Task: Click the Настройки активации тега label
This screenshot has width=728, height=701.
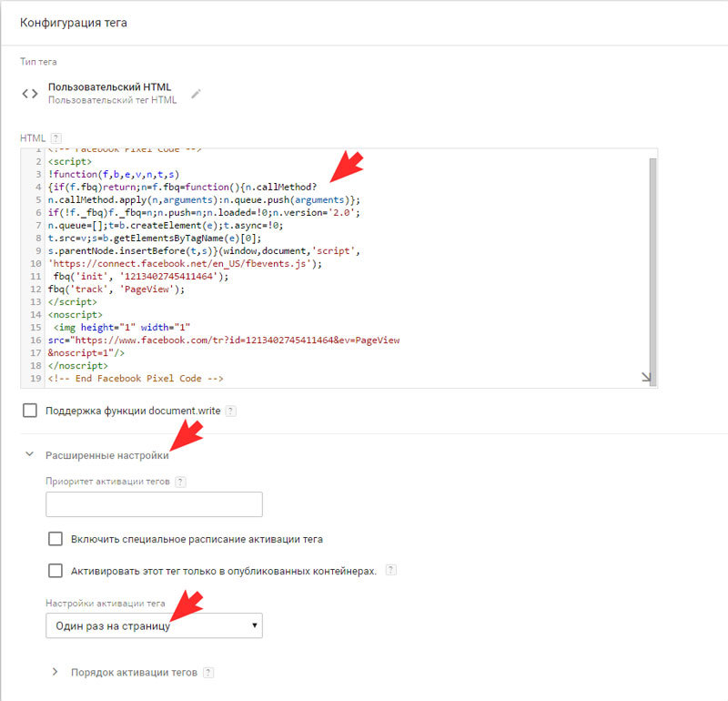Action: coord(106,603)
